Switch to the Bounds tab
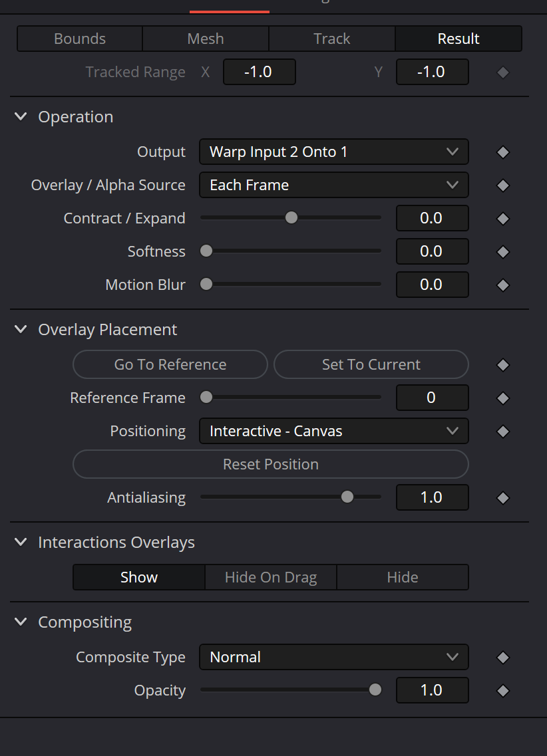Screen dimensions: 547x756 (80, 39)
